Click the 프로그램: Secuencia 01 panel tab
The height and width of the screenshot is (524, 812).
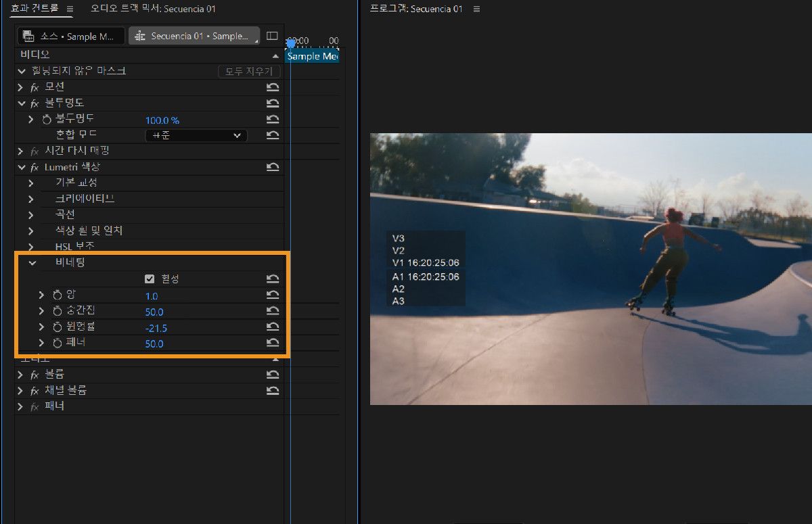[x=416, y=9]
